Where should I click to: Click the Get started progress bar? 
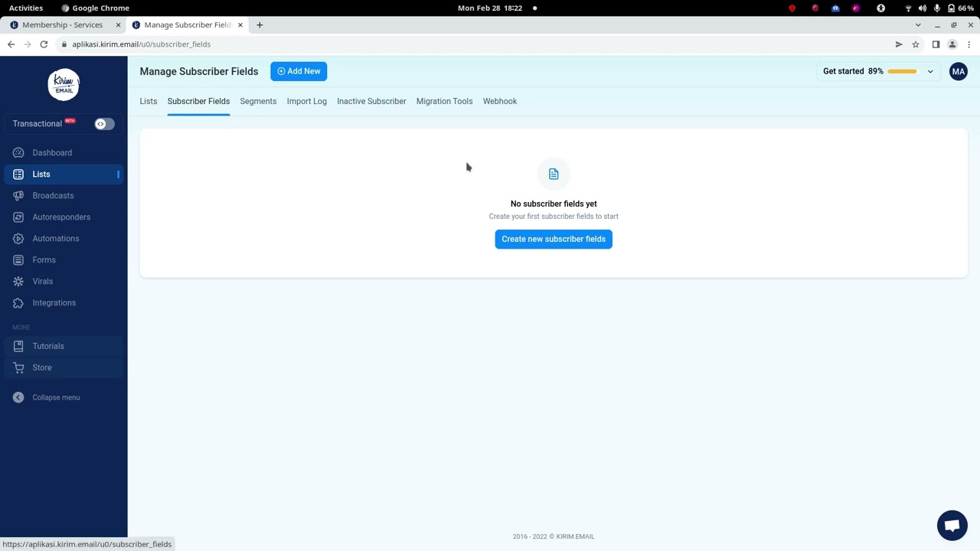(902, 72)
